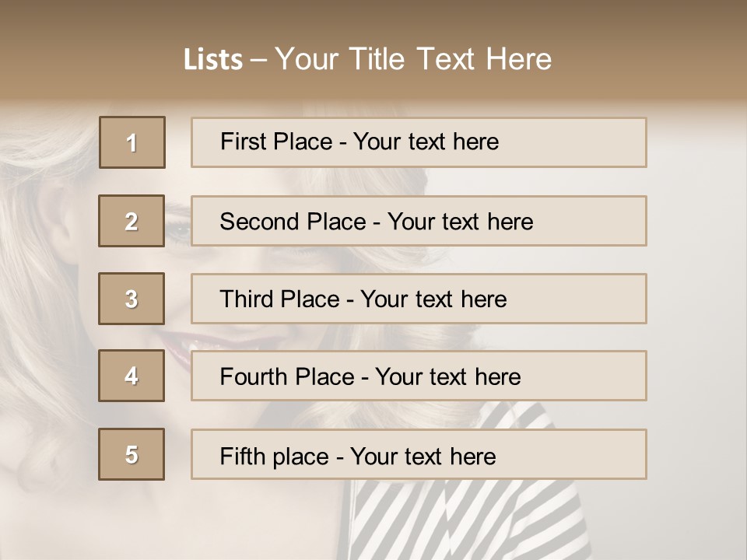This screenshot has height=560, width=747.
Task: Click the number 1 box
Action: click(x=132, y=142)
